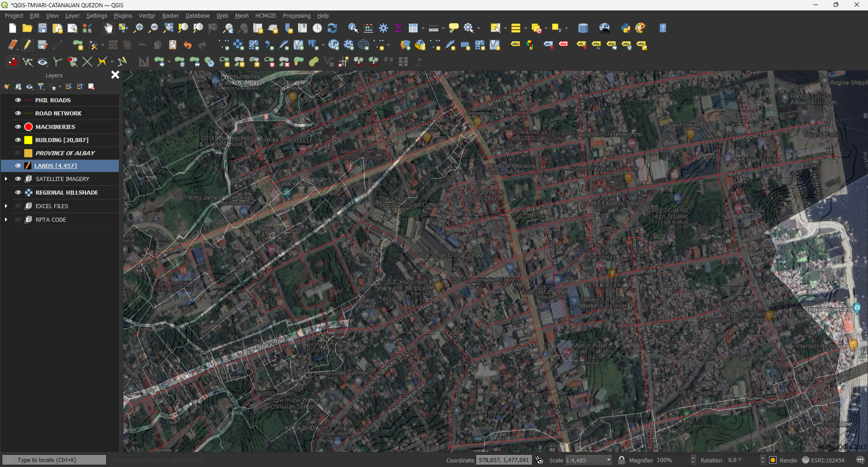
Task: Click the Type to locate search bar
Action: pyautogui.click(x=54, y=460)
